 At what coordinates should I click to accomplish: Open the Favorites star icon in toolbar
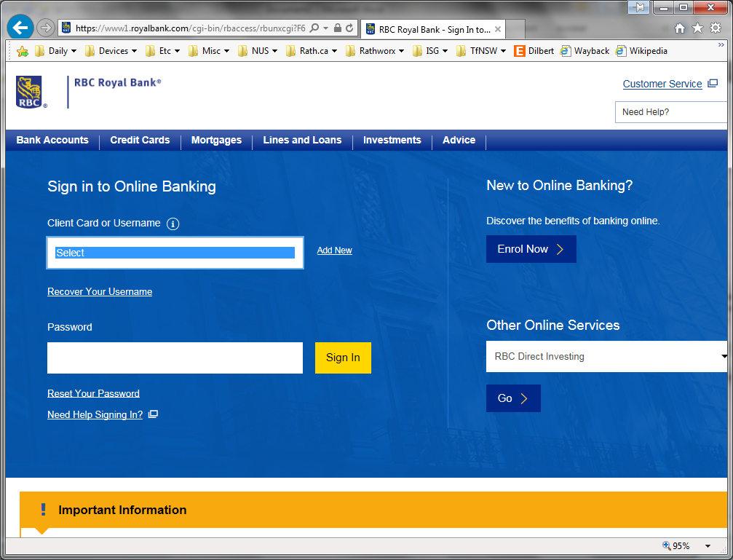697,28
